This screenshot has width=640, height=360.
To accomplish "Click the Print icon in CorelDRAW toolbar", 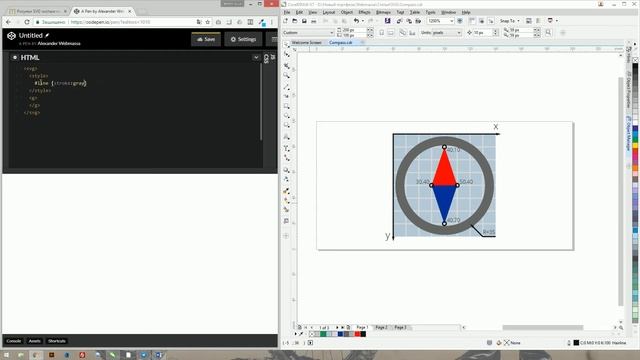I will click(313, 21).
